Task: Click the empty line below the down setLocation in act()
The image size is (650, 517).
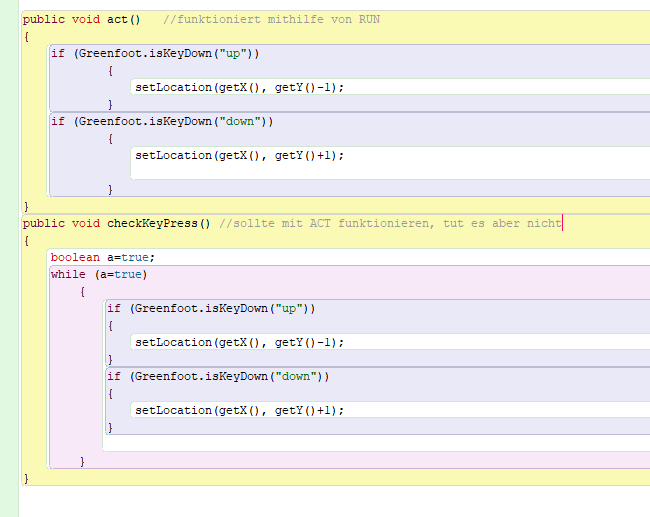Action: point(390,172)
